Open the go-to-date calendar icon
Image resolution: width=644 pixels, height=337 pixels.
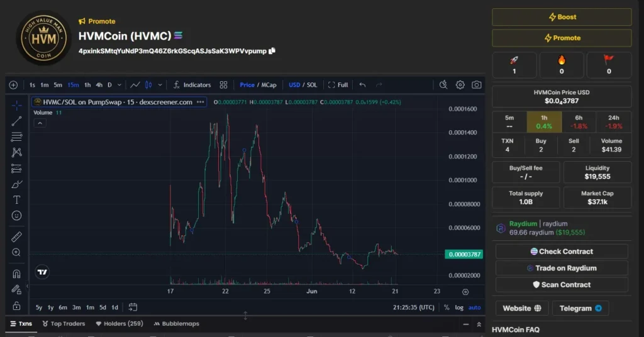point(133,307)
